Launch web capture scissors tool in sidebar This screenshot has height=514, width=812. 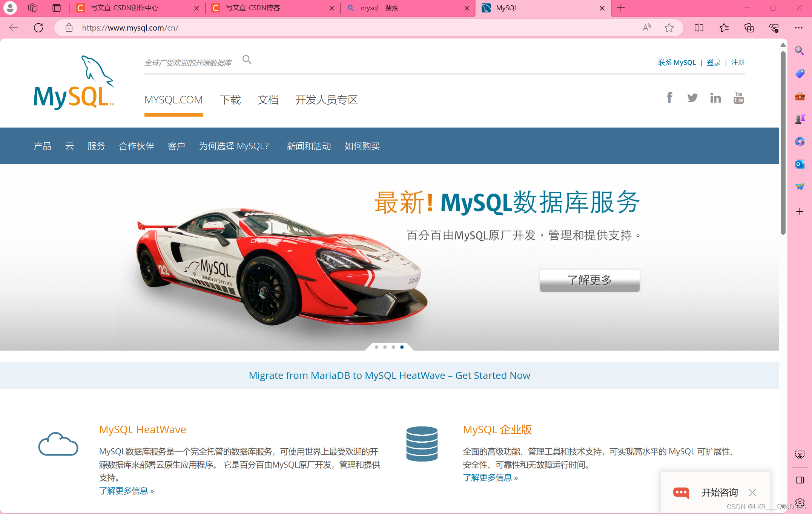[800, 454]
